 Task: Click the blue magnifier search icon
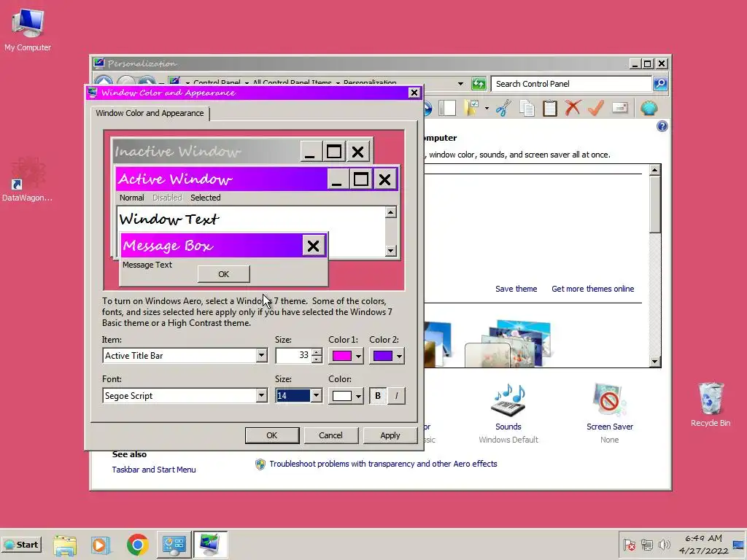[659, 84]
